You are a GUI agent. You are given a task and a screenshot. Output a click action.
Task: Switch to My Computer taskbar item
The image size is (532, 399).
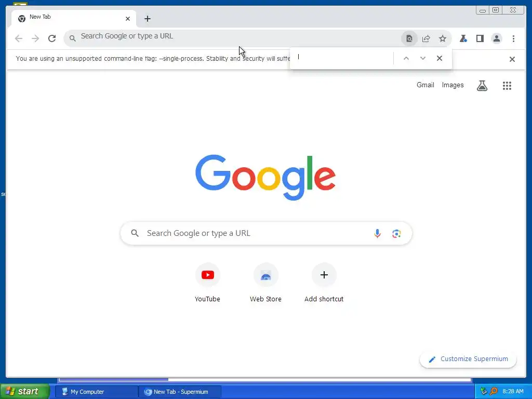[96, 392]
